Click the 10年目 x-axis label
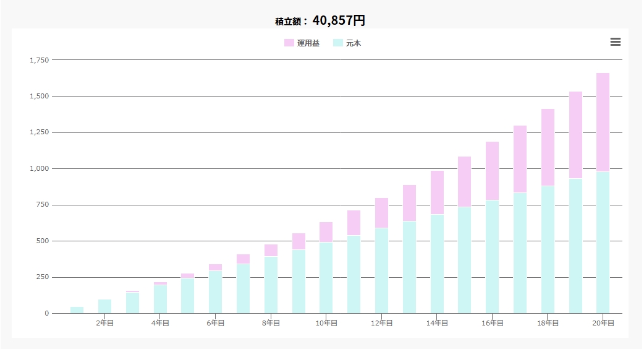644x349 pixels. pos(326,323)
